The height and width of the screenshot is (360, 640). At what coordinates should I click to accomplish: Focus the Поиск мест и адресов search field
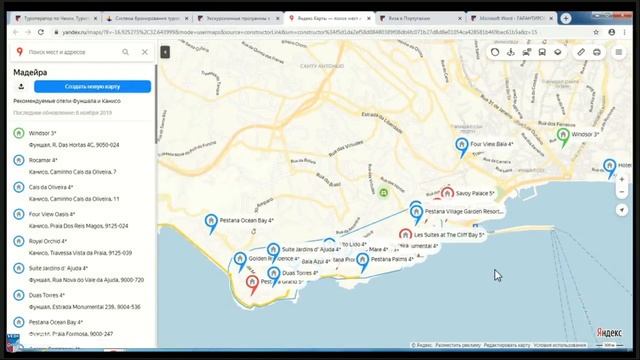(73, 52)
